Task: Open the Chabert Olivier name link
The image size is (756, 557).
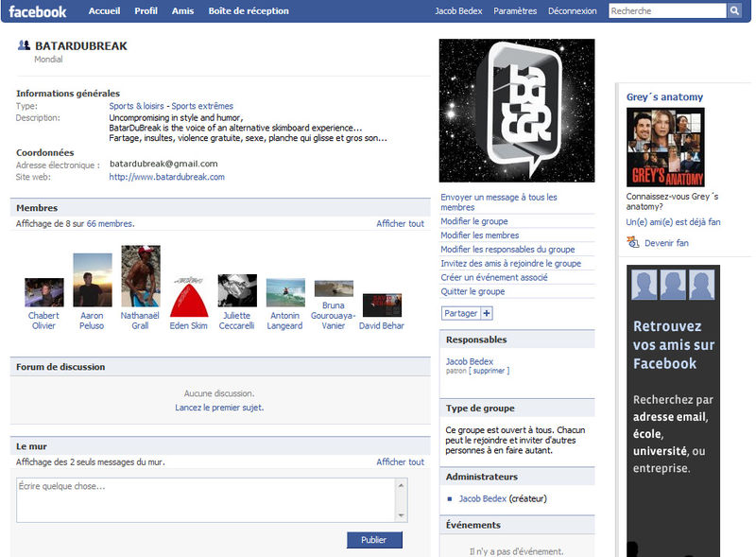Action: (43, 321)
